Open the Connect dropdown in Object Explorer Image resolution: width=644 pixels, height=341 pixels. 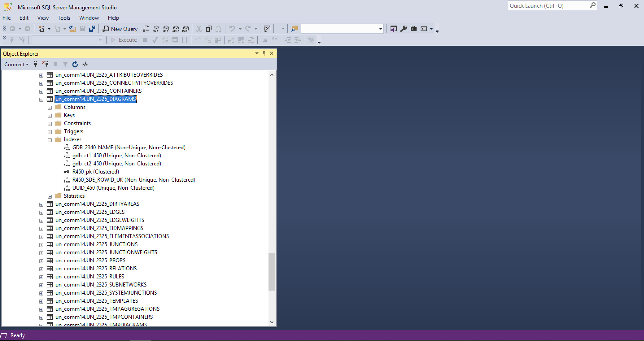pos(16,64)
